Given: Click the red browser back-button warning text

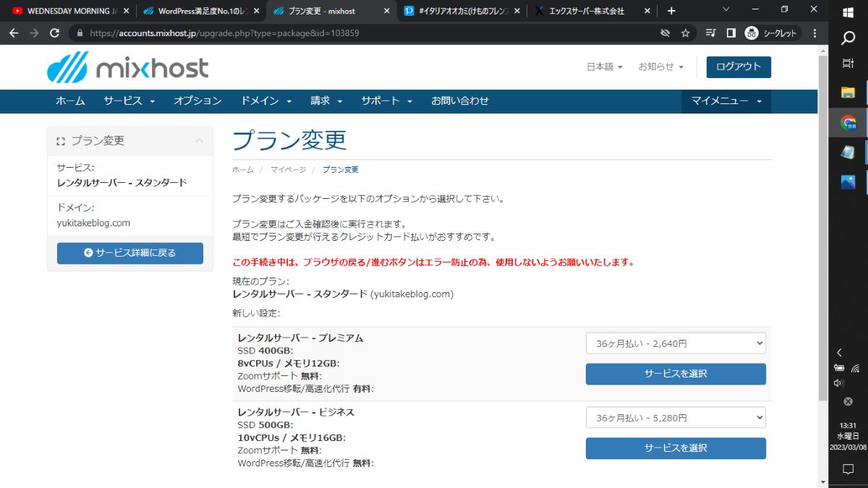Looking at the screenshot, I should point(433,262).
